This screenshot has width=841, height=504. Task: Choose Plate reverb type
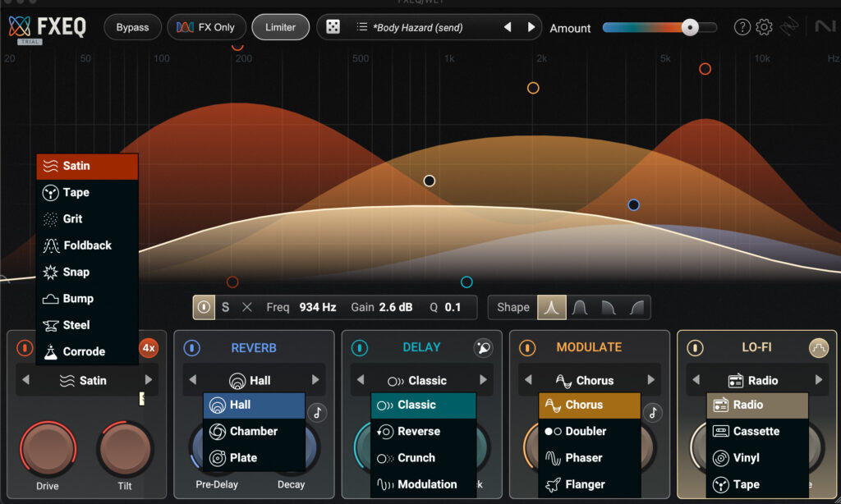[x=255, y=458]
